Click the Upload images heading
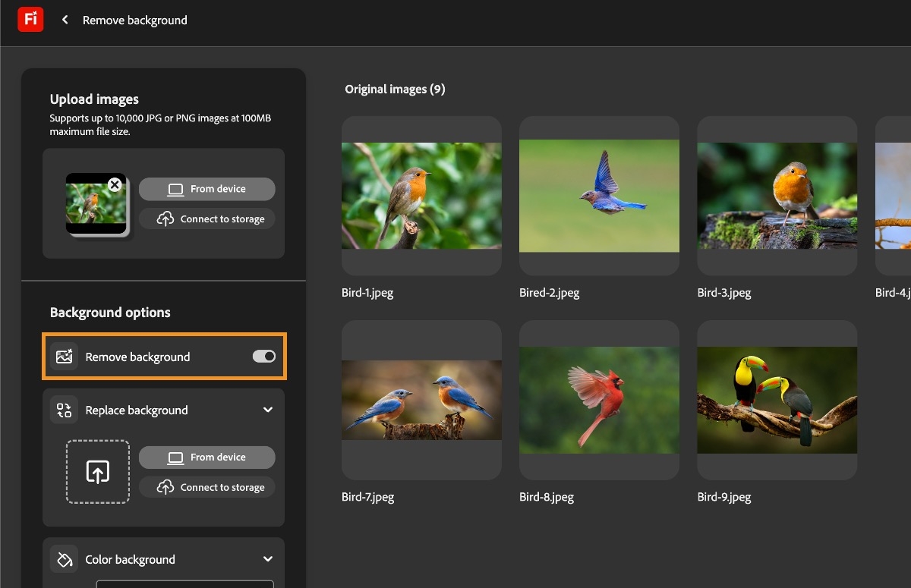The width and height of the screenshot is (911, 588). [94, 99]
